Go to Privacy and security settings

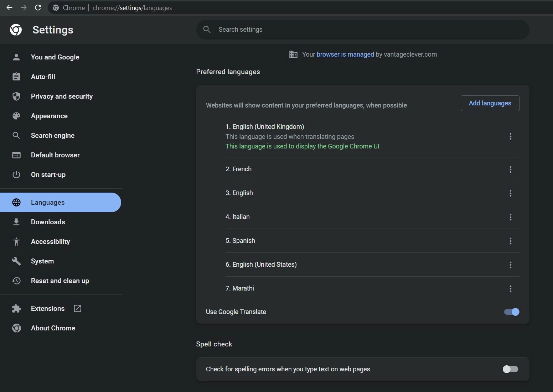[x=61, y=96]
